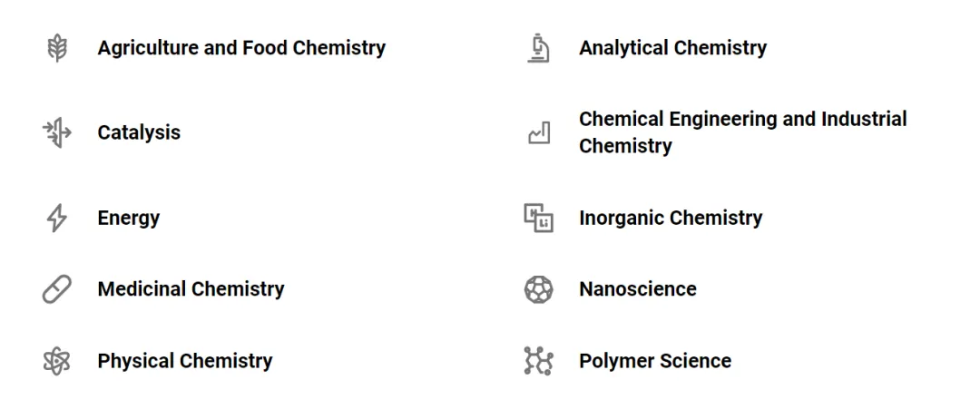
Task: Click the microscope icon for Analytical Chemistry
Action: 538,48
